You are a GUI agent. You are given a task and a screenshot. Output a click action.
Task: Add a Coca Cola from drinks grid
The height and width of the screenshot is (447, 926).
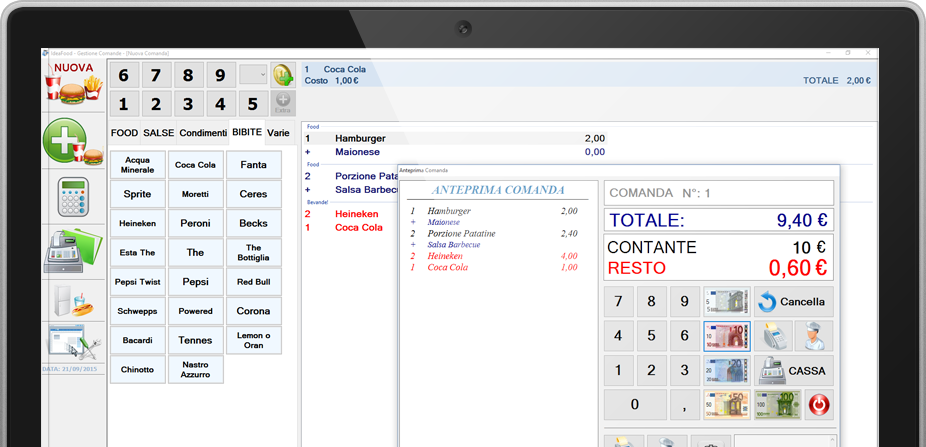pyautogui.click(x=195, y=165)
